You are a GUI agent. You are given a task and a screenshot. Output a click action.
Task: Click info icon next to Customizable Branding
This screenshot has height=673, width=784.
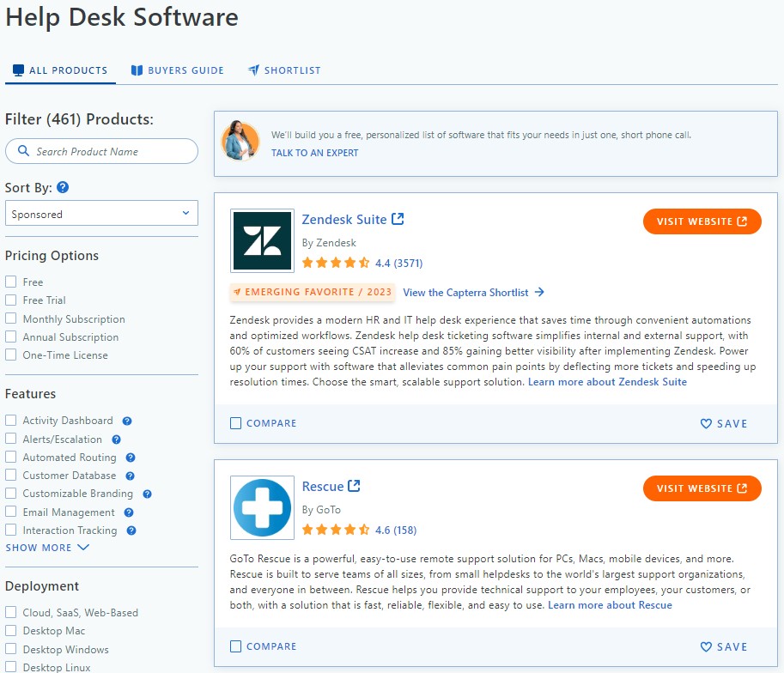148,494
